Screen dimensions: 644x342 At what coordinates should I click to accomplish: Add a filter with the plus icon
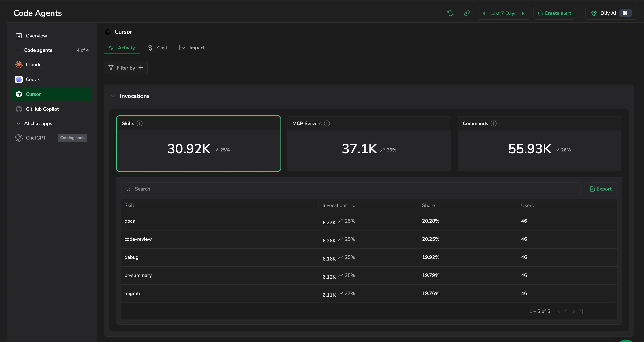tap(141, 68)
